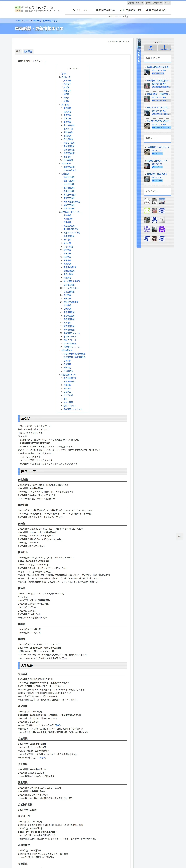
Task: Click the 参加 button at top
Action: [148, 3]
